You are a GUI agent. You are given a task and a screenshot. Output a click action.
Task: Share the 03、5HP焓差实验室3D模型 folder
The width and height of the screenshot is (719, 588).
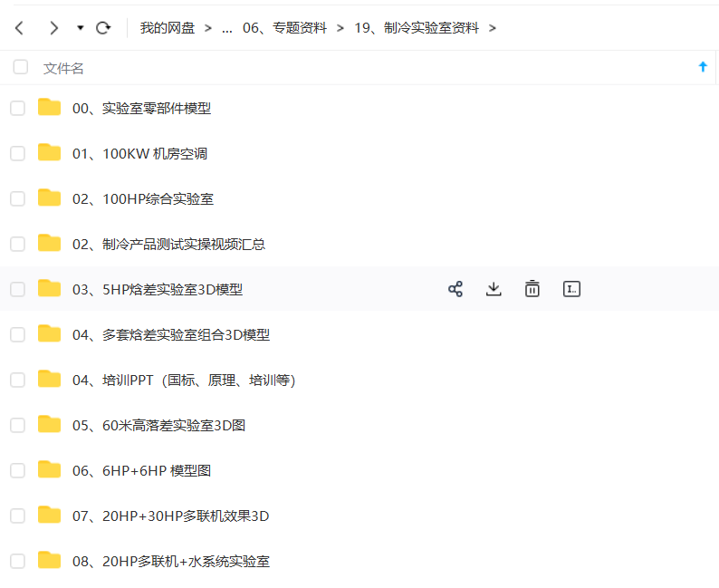455,289
